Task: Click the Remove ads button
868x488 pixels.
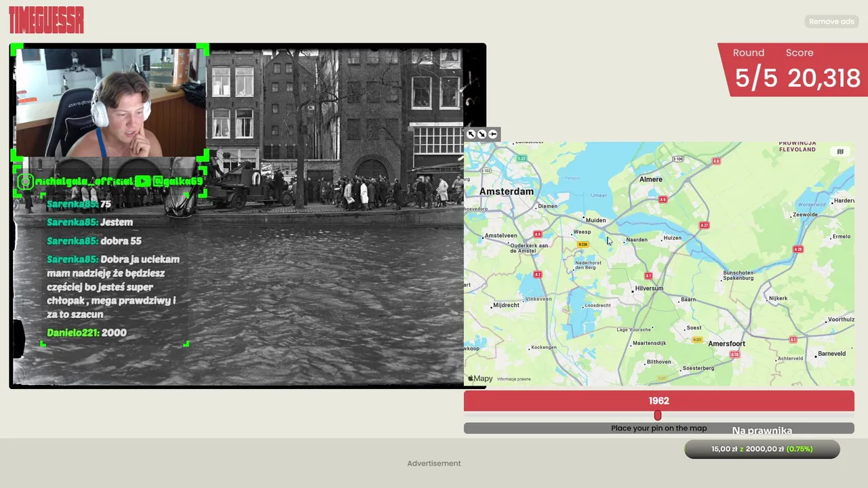Action: [831, 22]
